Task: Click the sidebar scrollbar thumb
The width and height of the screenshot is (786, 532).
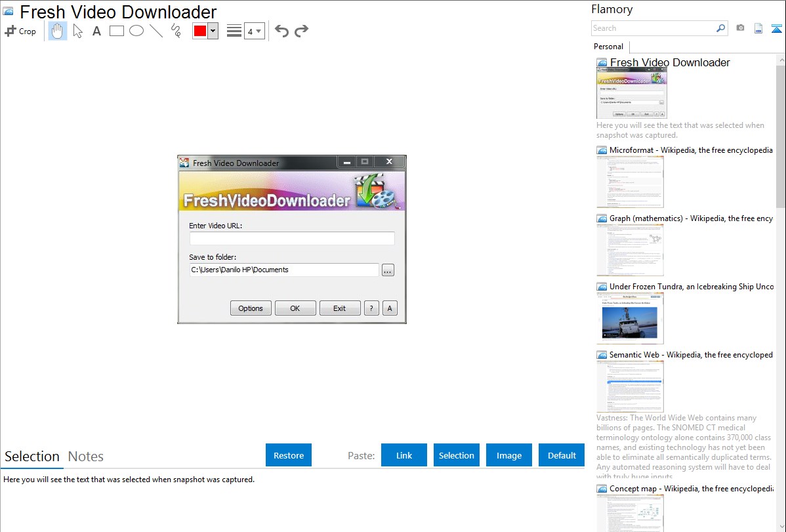Action: click(x=781, y=135)
